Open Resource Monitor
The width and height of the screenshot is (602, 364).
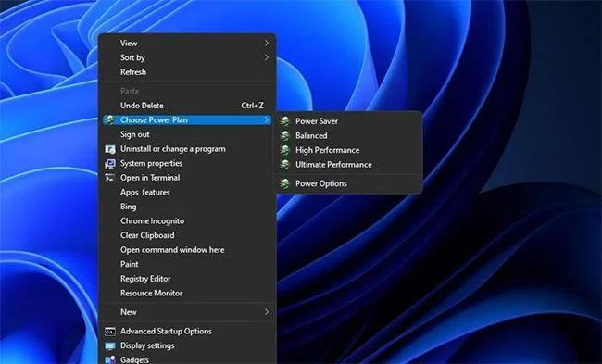click(x=187, y=293)
